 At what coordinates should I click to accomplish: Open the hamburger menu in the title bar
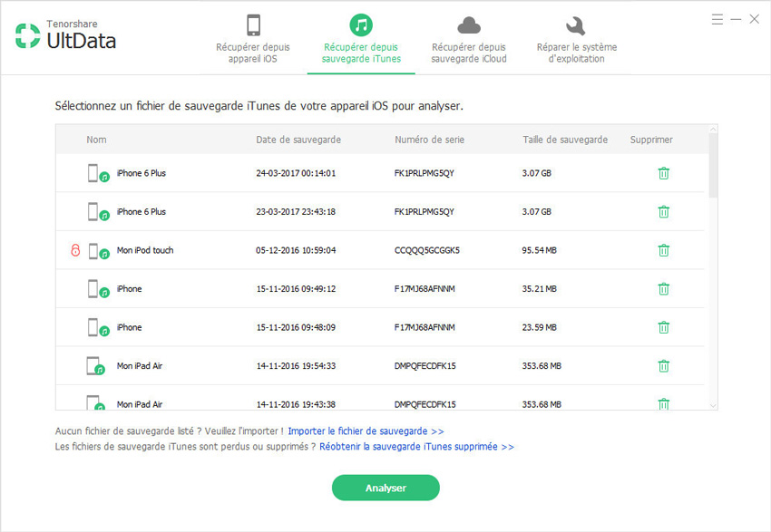click(717, 19)
